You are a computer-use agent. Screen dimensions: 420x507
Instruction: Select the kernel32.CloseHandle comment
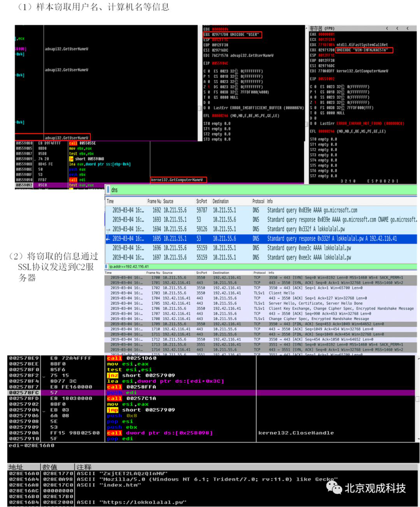coord(296,433)
